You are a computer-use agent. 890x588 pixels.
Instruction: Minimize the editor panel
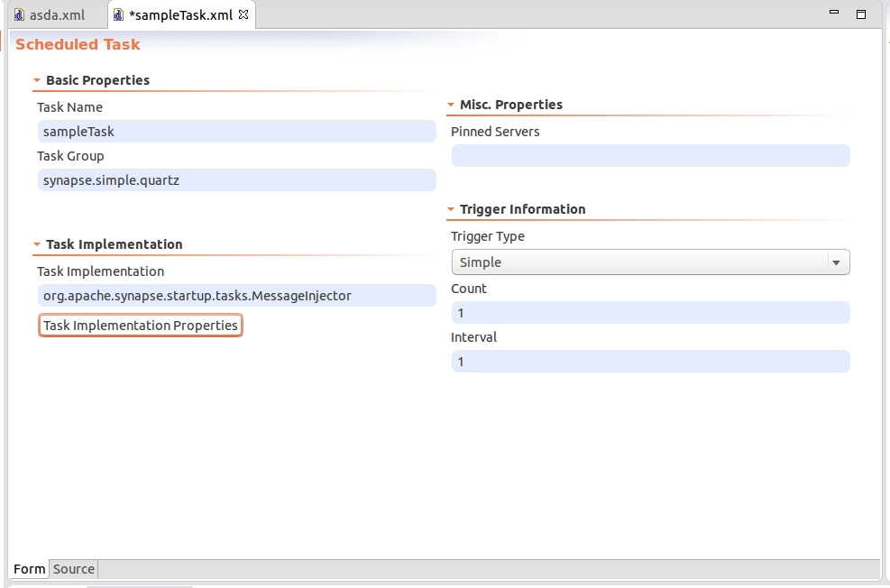click(836, 14)
